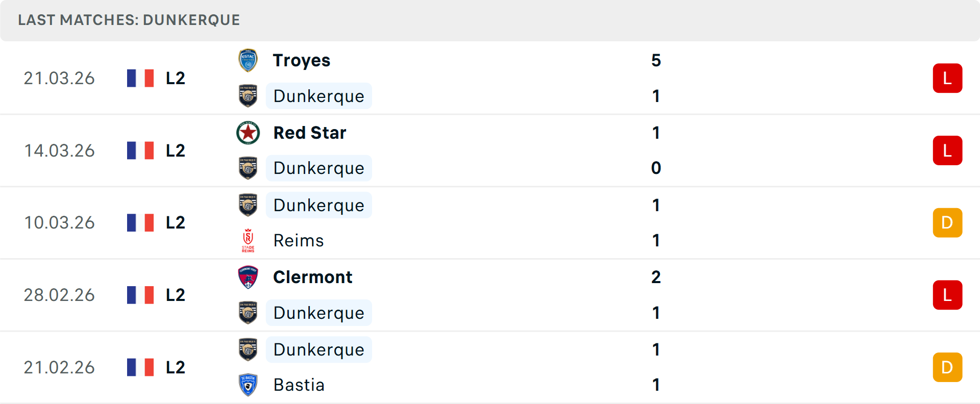This screenshot has width=980, height=404.
Task: Click French flag in the 14.03.26 row
Action: 140,150
